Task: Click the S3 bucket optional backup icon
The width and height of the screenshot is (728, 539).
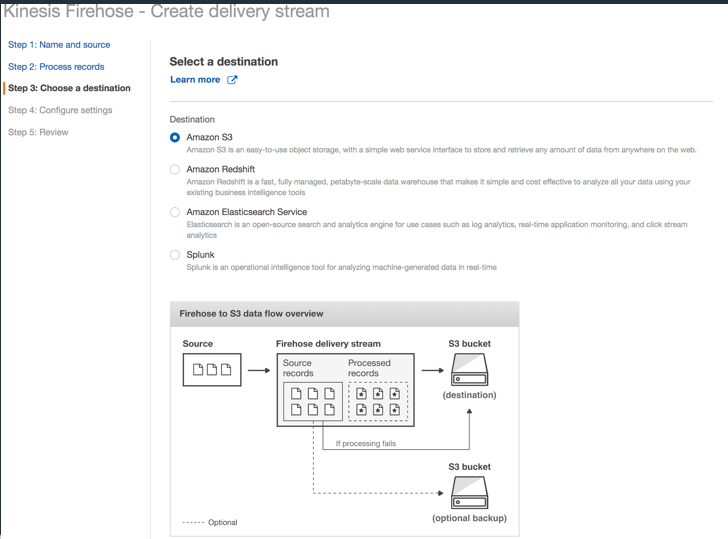Action: (x=469, y=493)
